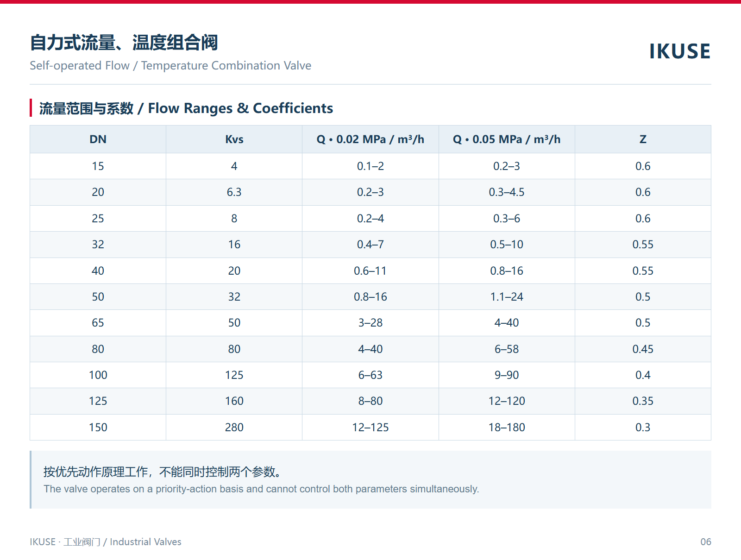Screen dimensions: 741x560
Task: Select the DN 100 cell
Action: 98,375
